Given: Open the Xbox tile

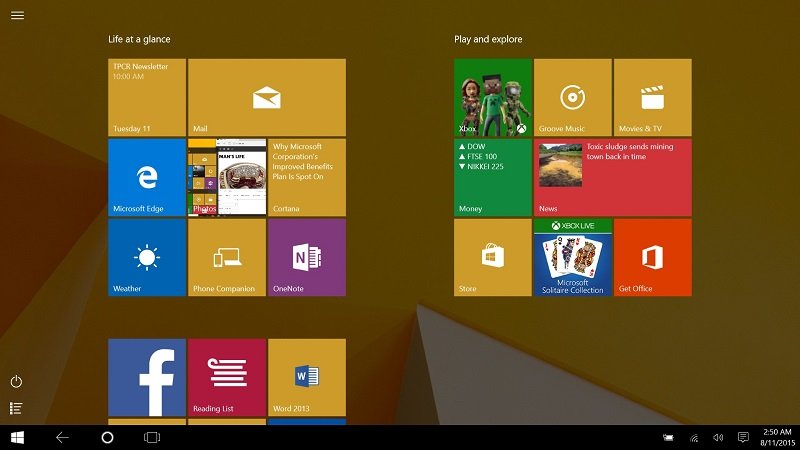Looking at the screenshot, I should pos(493,97).
